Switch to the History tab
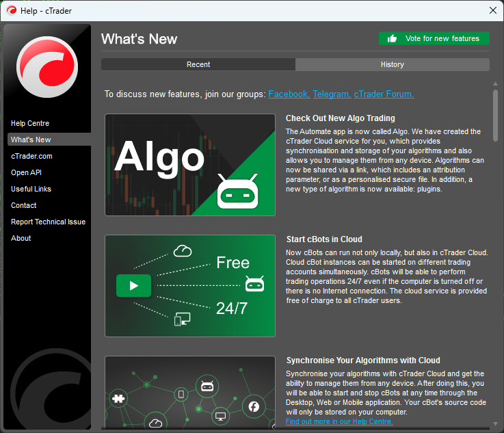504x433 pixels. [x=393, y=64]
